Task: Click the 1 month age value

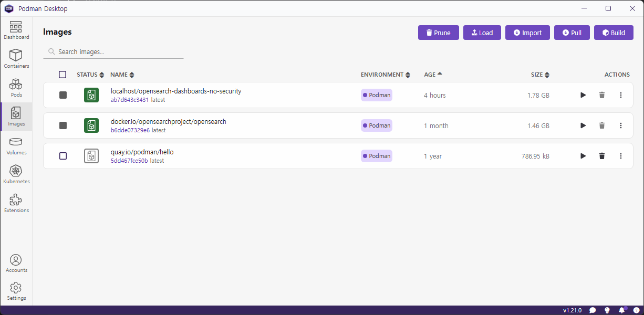Action: click(x=437, y=125)
